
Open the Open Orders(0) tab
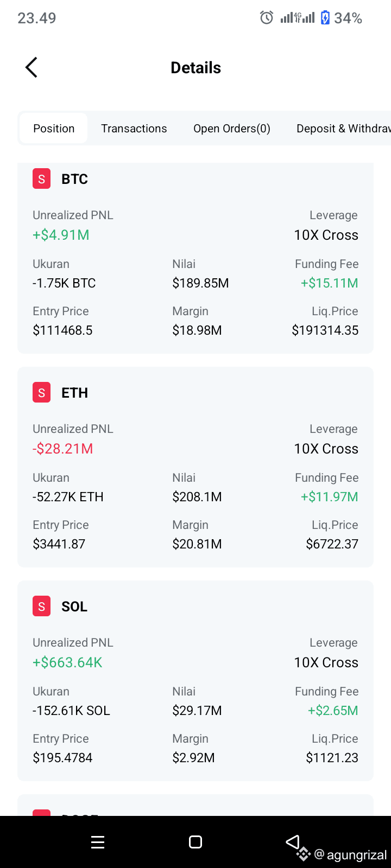pyautogui.click(x=232, y=129)
